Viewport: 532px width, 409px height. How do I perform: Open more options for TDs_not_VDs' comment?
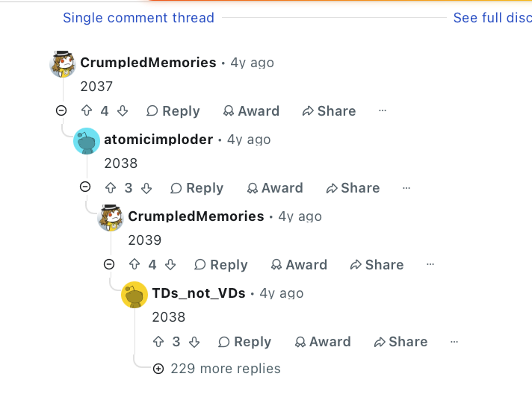pyautogui.click(x=454, y=342)
